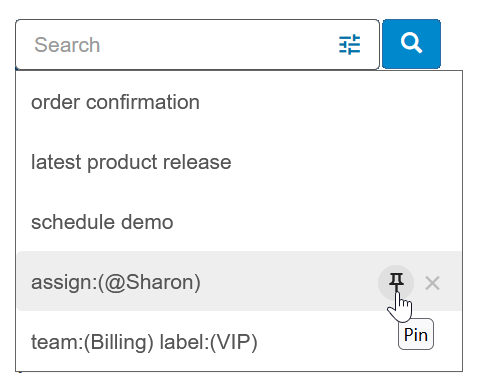Select team:(Billing) label:(VIP) search entry
This screenshot has height=388, width=478.
(x=239, y=342)
